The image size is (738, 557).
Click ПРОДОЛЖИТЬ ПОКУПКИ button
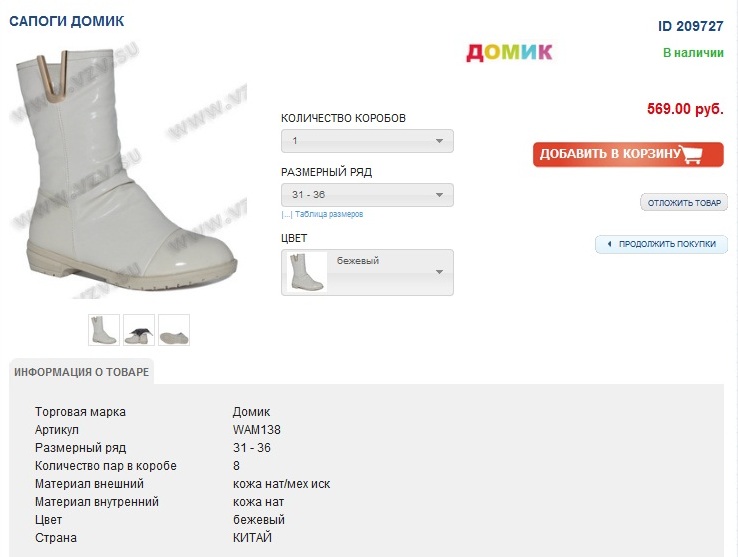tap(661, 244)
